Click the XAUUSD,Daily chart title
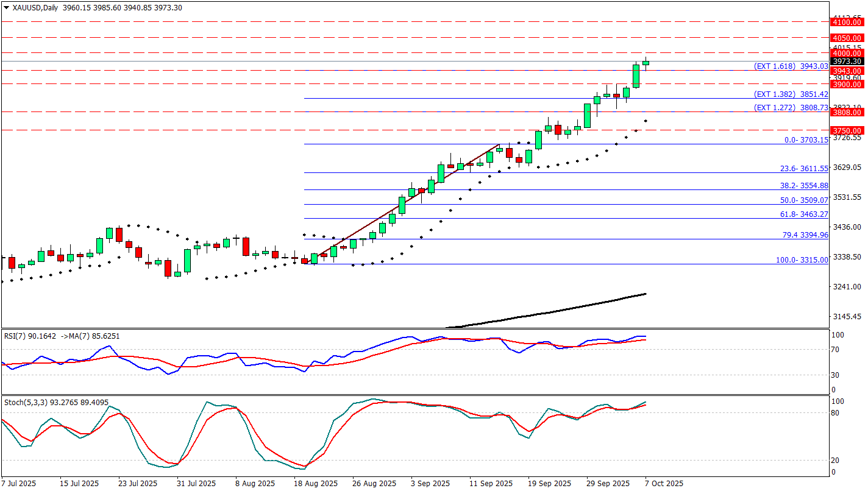Viewport: 868px width, 491px height. (38, 8)
